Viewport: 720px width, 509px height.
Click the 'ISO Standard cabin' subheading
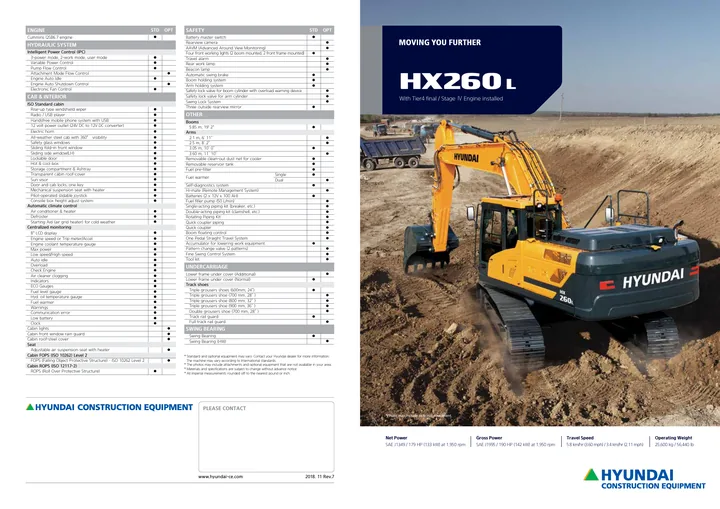pyautogui.click(x=45, y=104)
